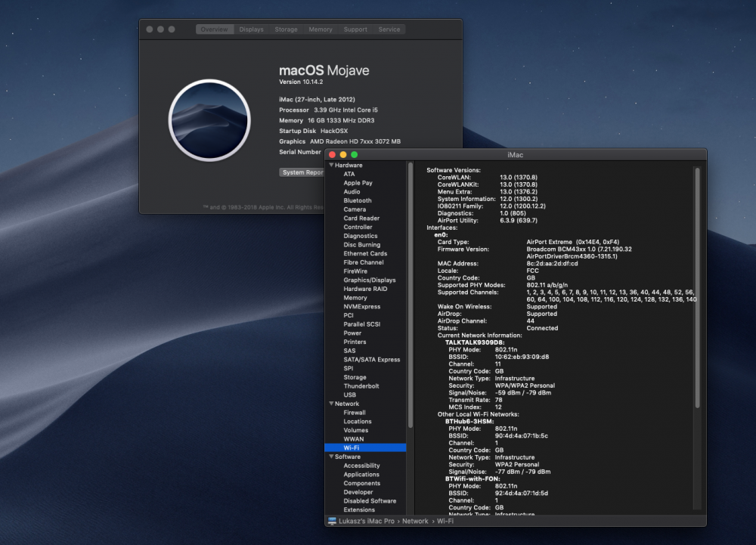Click the sidebar vertical scrollbar

411,295
